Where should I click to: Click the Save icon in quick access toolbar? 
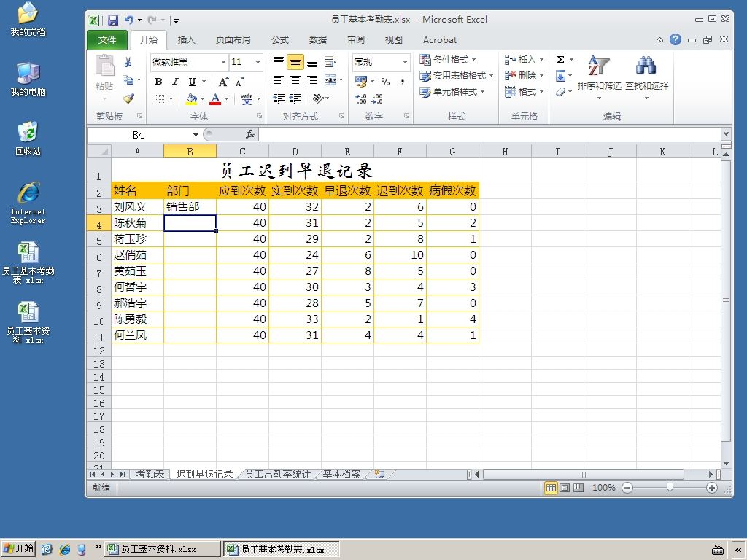point(113,20)
